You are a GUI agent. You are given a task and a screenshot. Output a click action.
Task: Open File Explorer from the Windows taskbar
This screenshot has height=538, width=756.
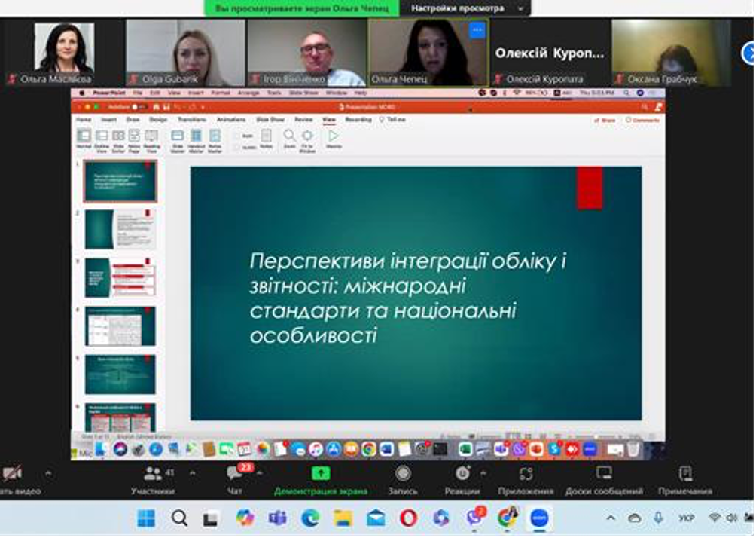pyautogui.click(x=343, y=518)
